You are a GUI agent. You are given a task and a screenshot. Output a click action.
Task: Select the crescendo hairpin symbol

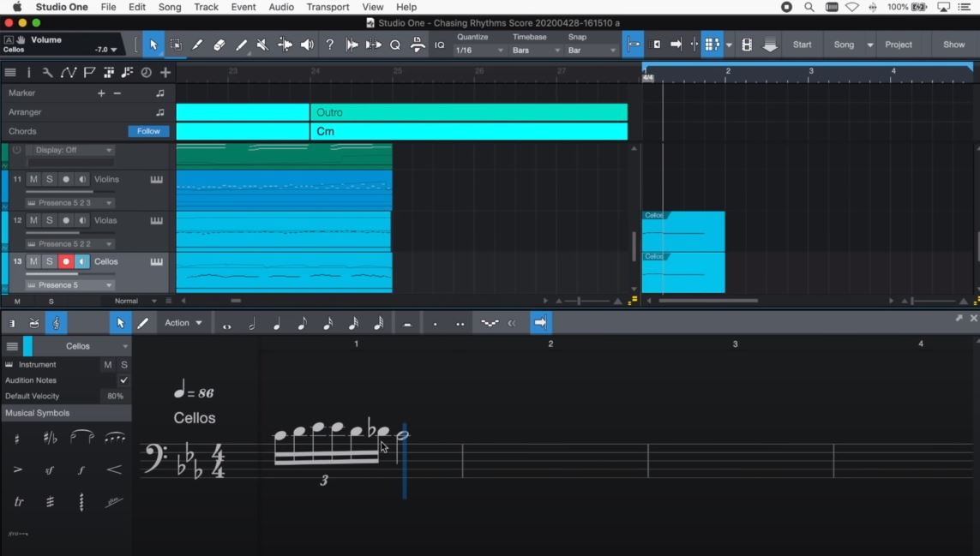coord(114,469)
